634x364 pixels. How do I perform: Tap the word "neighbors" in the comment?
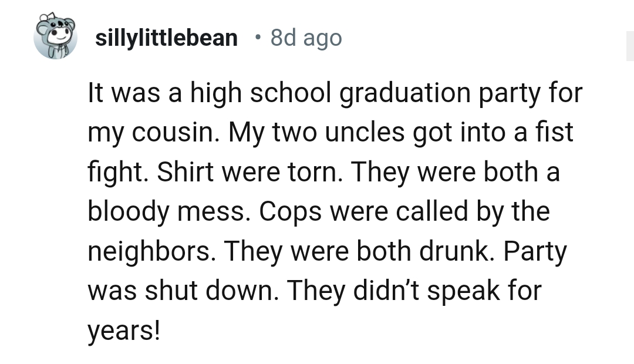150,251
